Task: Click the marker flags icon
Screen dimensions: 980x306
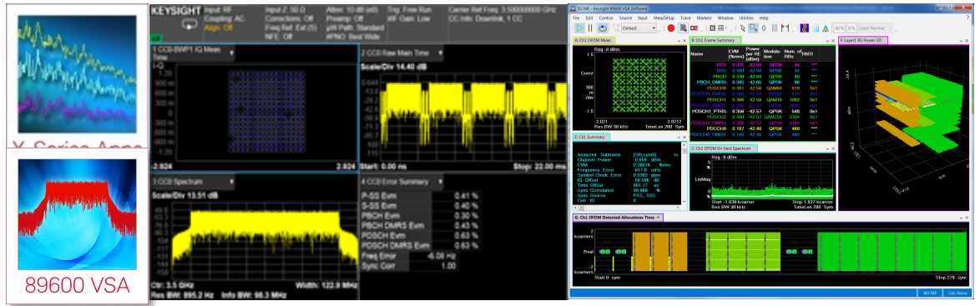Action: point(786,28)
